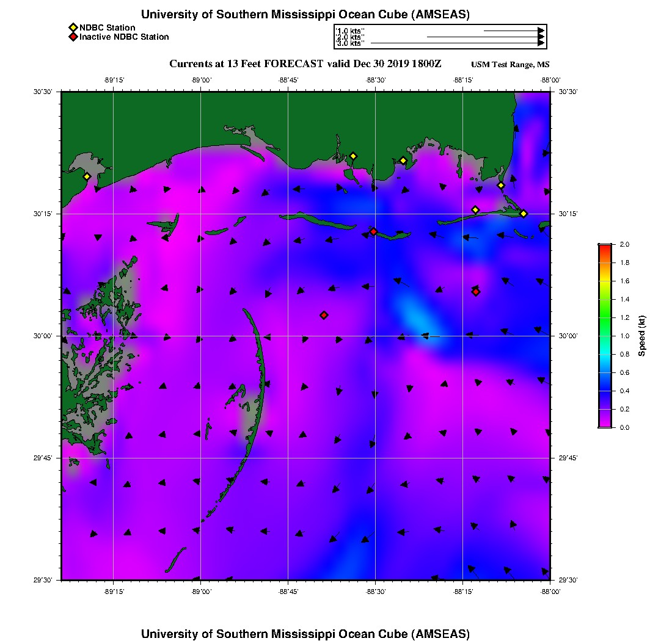Select yellow station marker on the eastern shoreline

coord(501,186)
